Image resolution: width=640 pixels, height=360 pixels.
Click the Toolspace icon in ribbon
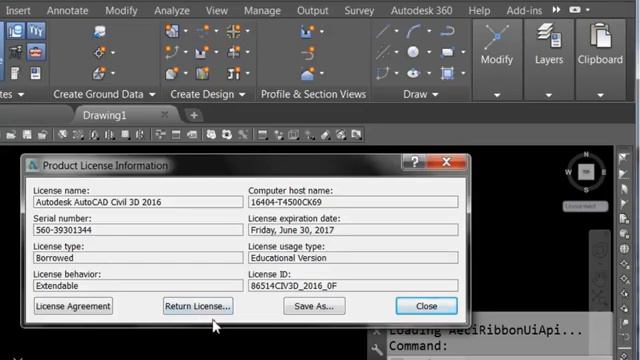(x=16, y=31)
